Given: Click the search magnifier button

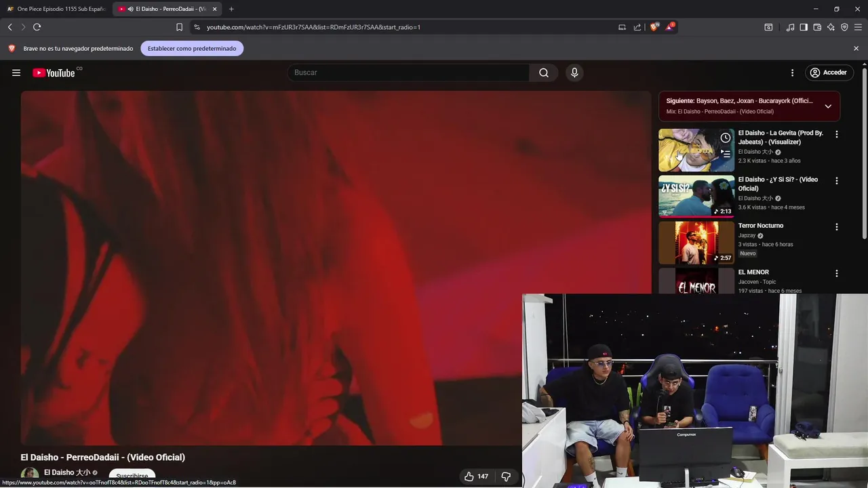Looking at the screenshot, I should 544,73.
